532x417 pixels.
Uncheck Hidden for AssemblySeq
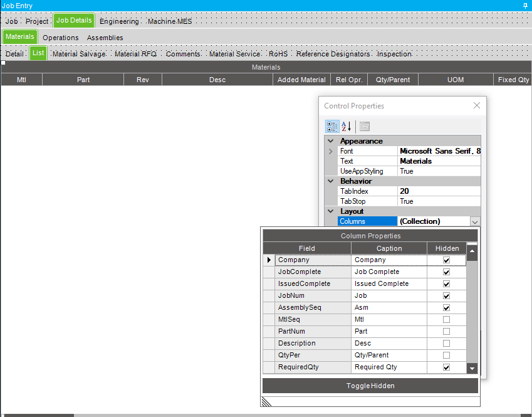[447, 308]
